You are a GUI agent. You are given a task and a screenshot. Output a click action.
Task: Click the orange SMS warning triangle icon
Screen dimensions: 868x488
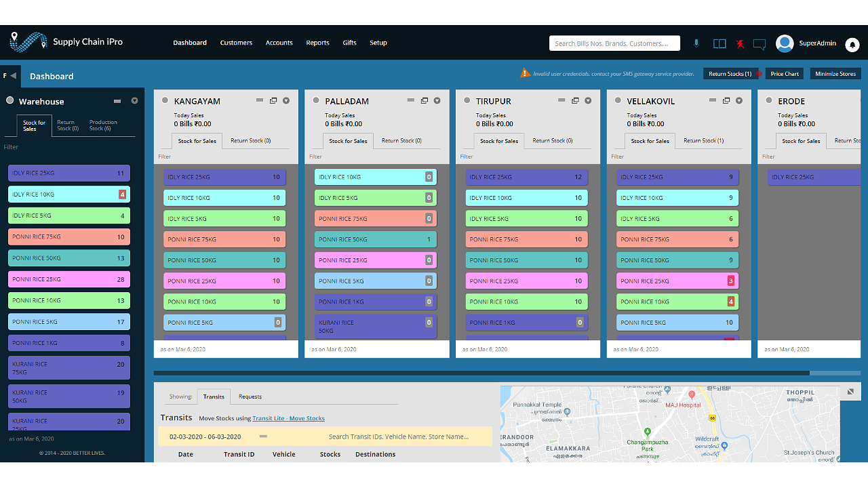[525, 73]
